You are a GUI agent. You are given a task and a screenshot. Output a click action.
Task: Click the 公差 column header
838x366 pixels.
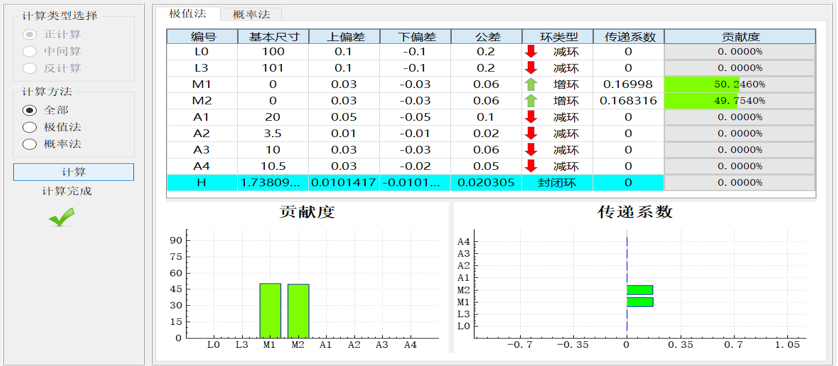(x=486, y=36)
